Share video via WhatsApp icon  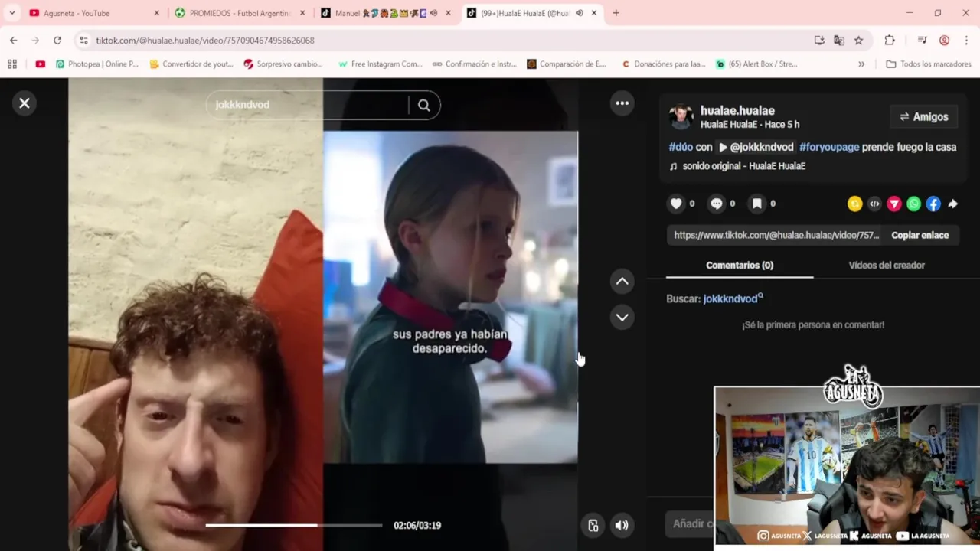913,204
